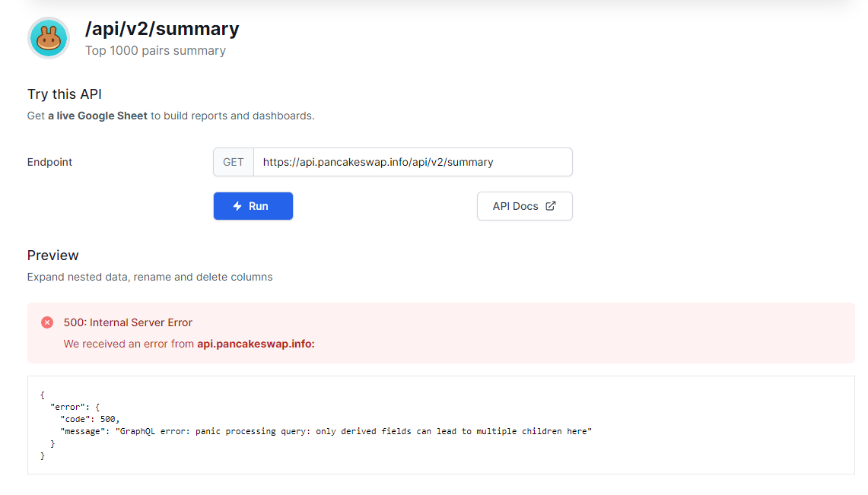The image size is (868, 495).
Task: Click the 'a live Google Sheet' text
Action: (x=97, y=116)
